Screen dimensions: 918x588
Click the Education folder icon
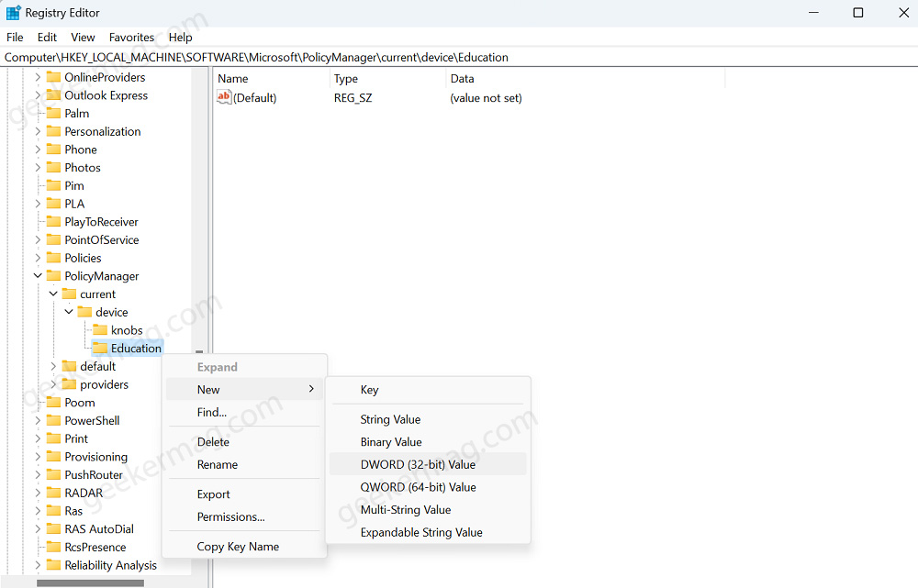tap(100, 348)
